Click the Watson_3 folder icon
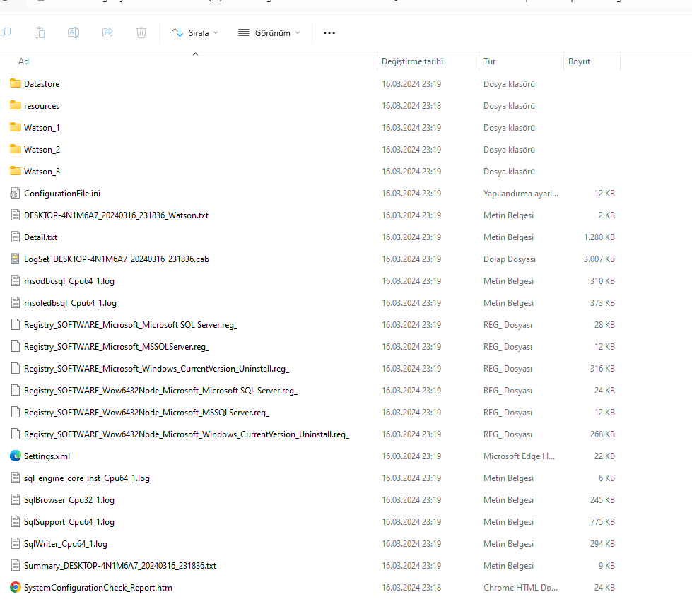 [x=16, y=171]
